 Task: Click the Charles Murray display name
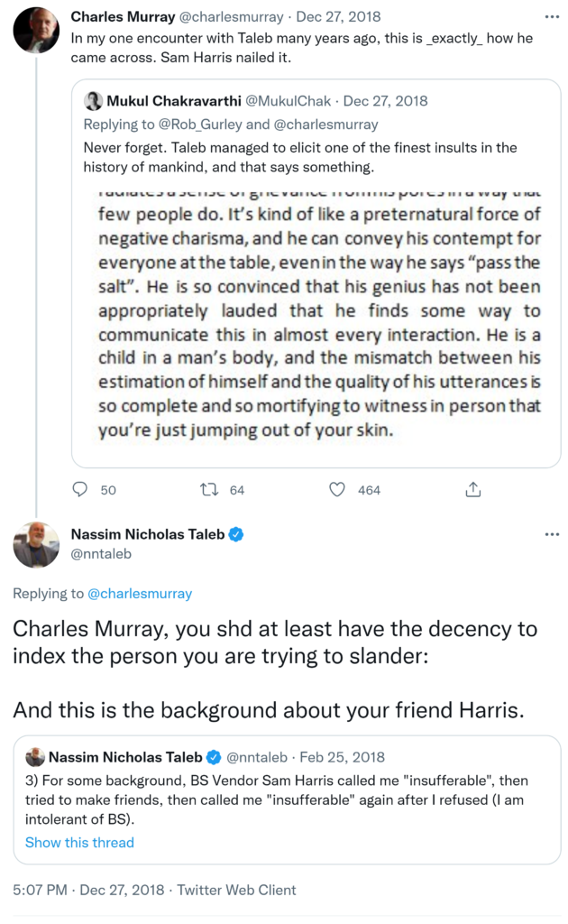coord(121,17)
